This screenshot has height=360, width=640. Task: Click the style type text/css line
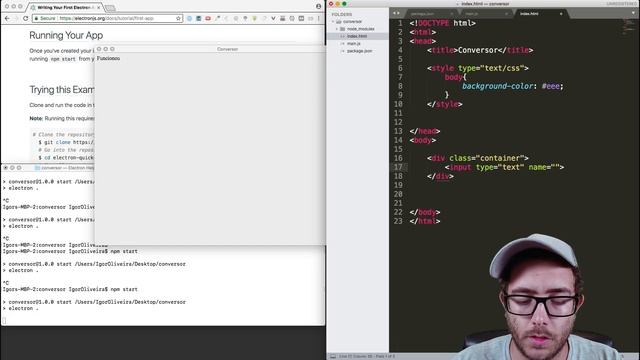point(478,68)
